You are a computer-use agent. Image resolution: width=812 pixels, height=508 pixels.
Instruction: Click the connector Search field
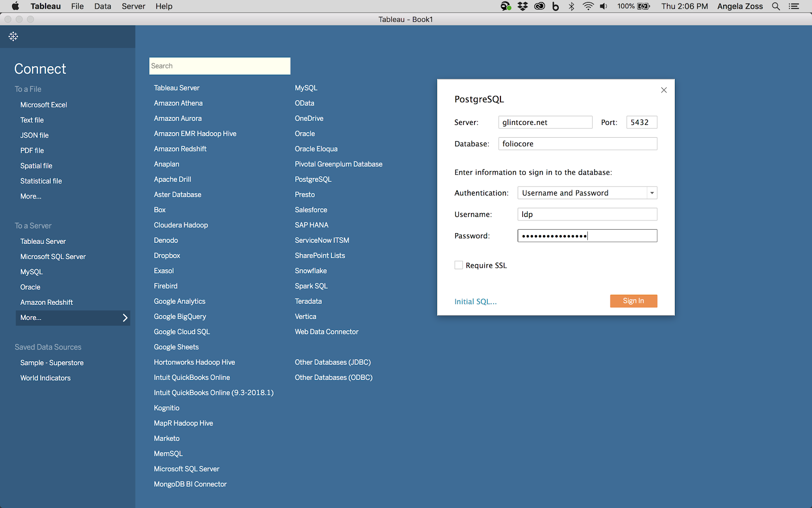220,66
